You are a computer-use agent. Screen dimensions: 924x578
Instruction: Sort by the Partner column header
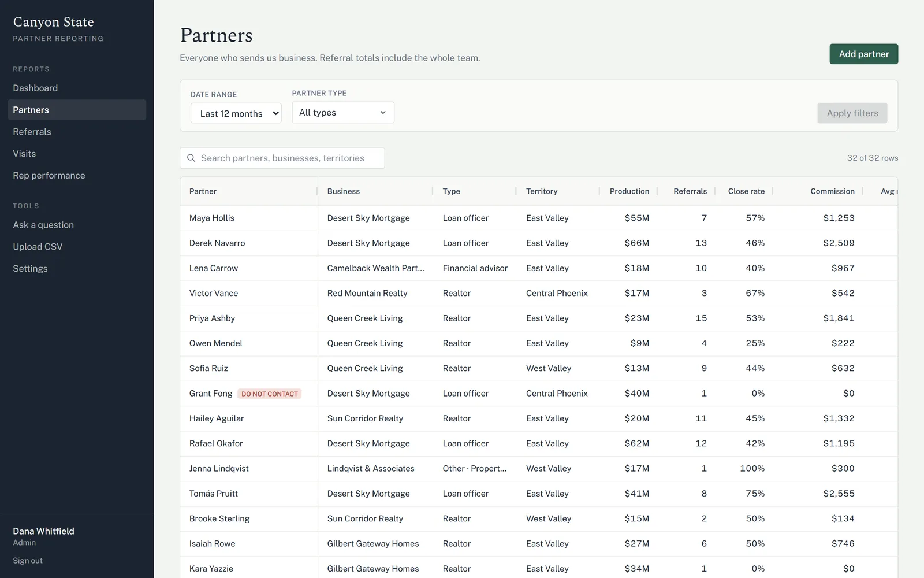pyautogui.click(x=203, y=191)
